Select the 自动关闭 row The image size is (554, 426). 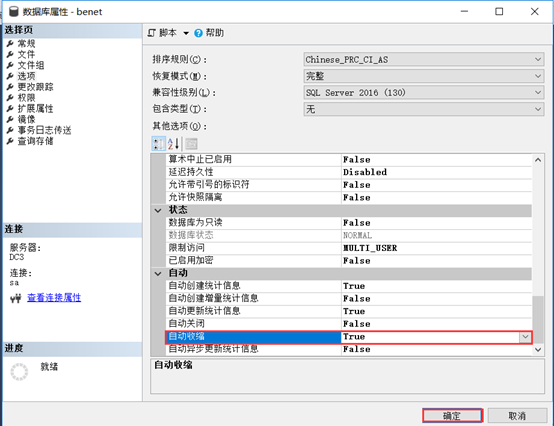(x=348, y=324)
